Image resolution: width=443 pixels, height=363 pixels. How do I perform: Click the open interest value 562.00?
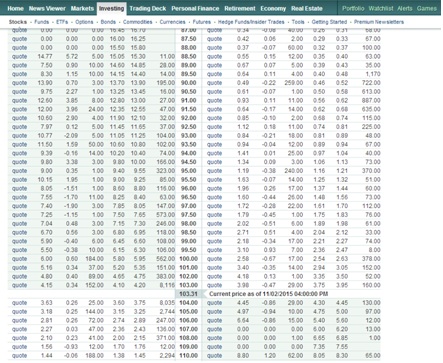tap(166, 259)
